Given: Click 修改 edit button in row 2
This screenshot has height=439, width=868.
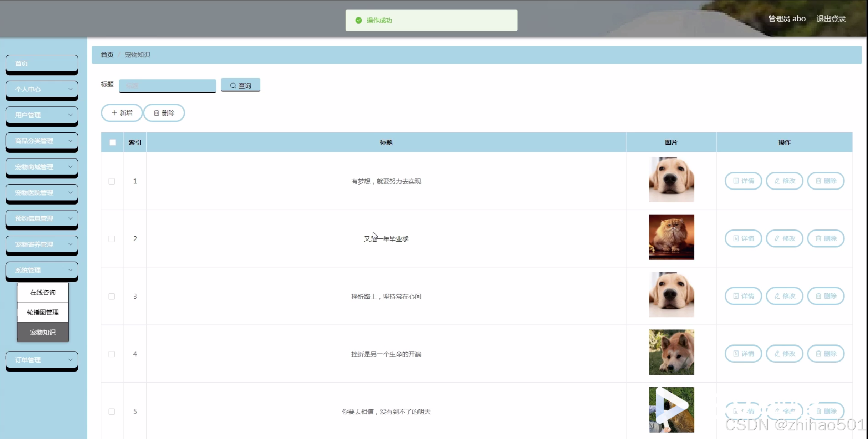Looking at the screenshot, I should pyautogui.click(x=784, y=238).
